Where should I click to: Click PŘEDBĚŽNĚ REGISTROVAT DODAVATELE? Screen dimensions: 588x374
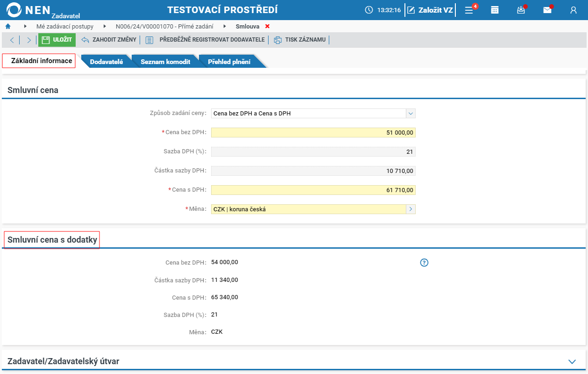pyautogui.click(x=205, y=40)
